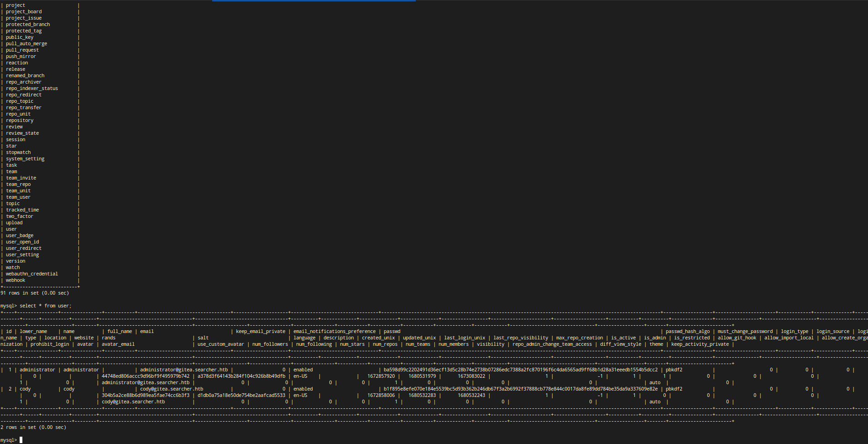Click the 'max_repo_creation' column header

579,338
